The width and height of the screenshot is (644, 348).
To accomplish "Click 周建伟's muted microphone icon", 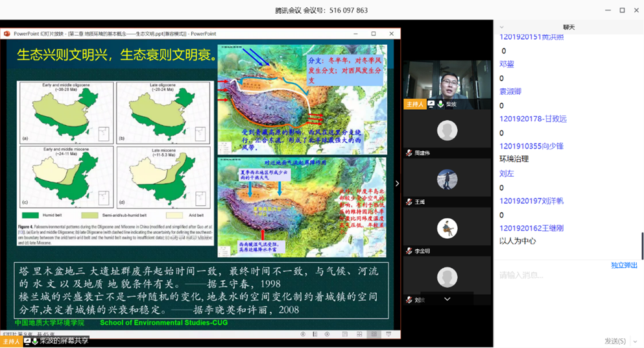I will tap(409, 153).
